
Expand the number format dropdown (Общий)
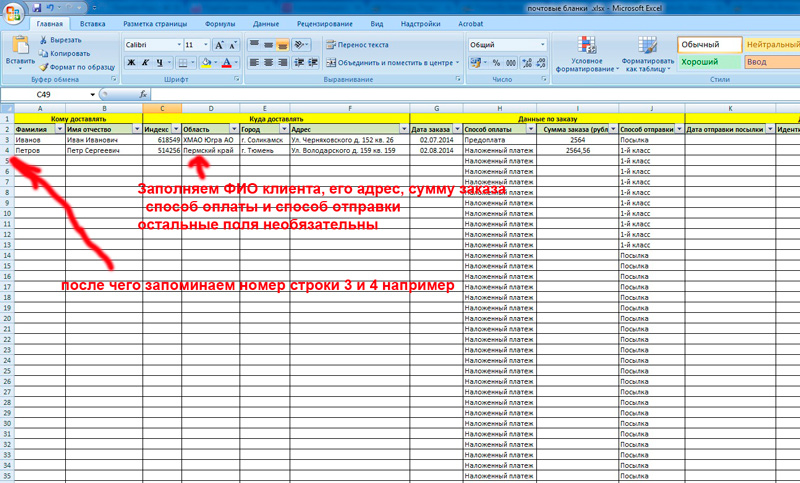[543, 45]
